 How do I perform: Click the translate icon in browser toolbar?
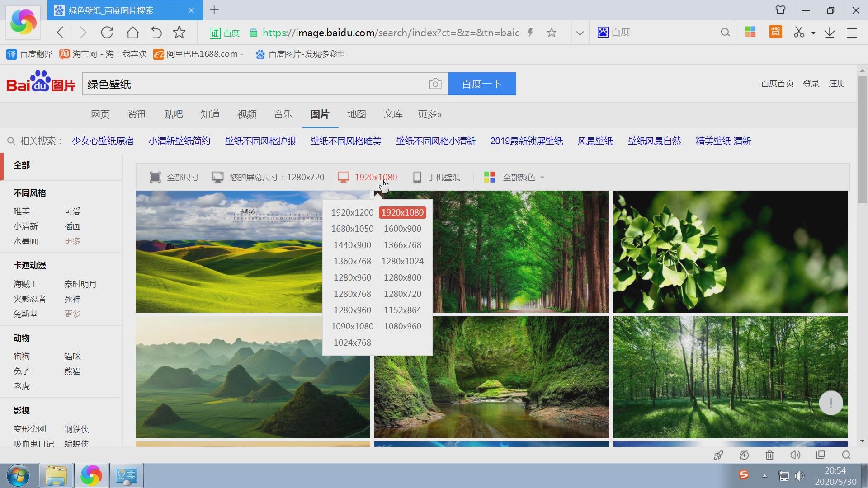[x=11, y=54]
